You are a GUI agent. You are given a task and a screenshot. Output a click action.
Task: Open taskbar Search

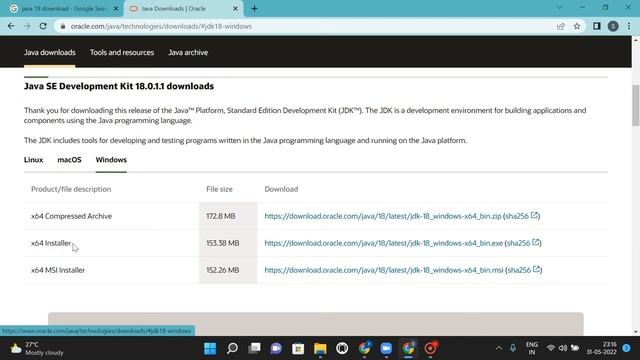[x=232, y=348]
